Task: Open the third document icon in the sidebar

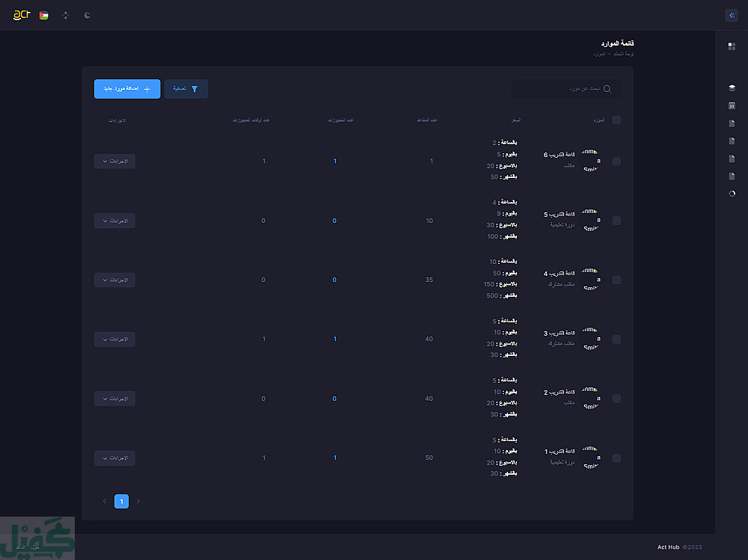Action: [732, 159]
